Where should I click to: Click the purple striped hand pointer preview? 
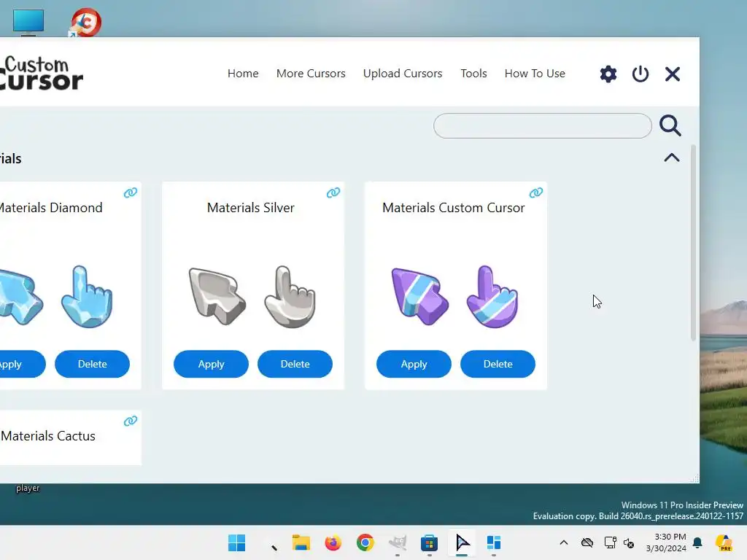tap(492, 296)
